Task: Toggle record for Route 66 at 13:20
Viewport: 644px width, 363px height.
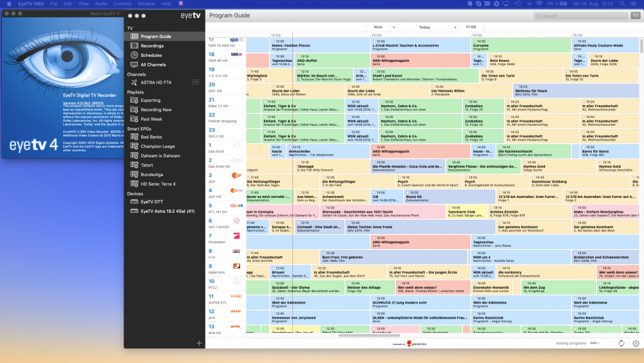Action: (x=408, y=193)
